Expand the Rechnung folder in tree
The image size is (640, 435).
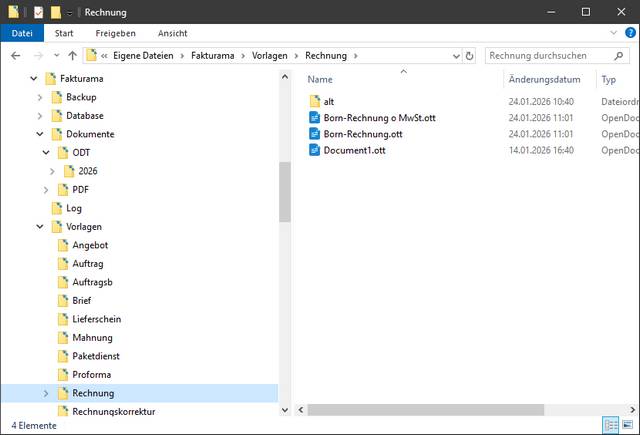click(x=46, y=394)
